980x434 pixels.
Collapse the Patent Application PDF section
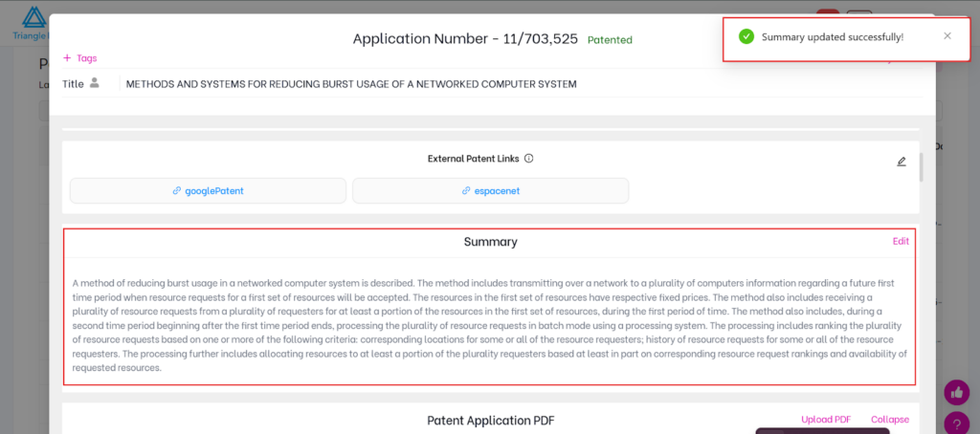[889, 420]
